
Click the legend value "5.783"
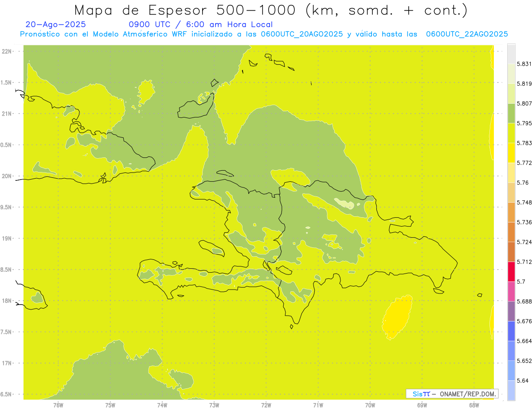(x=524, y=143)
